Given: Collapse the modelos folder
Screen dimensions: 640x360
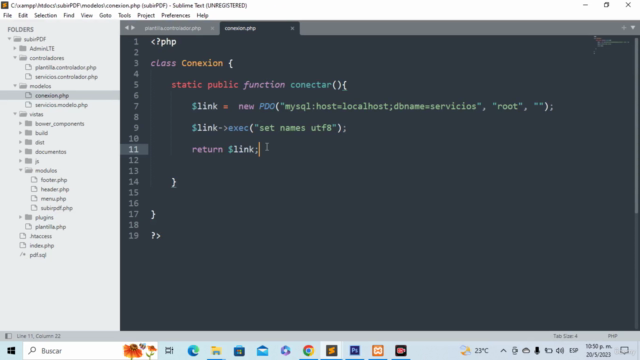Looking at the screenshot, I should tap(15, 86).
